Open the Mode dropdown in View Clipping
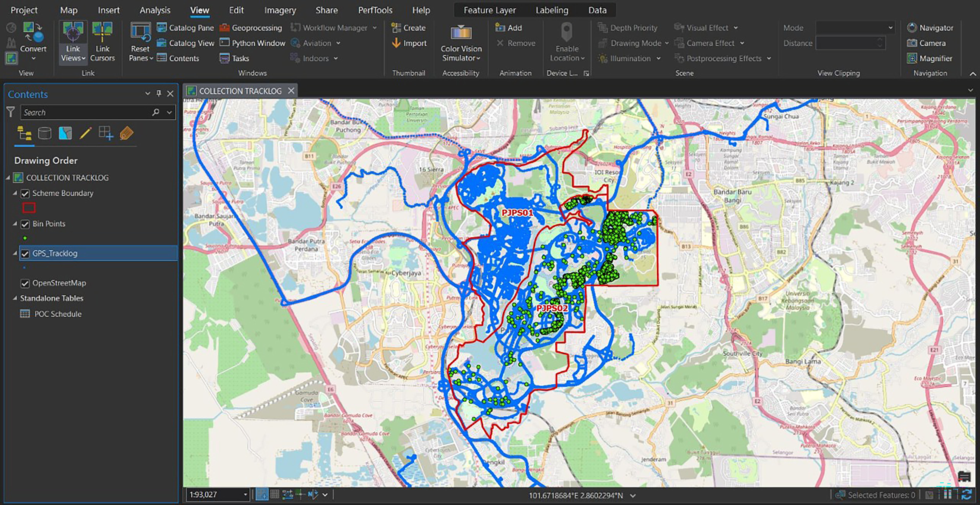 (x=890, y=28)
